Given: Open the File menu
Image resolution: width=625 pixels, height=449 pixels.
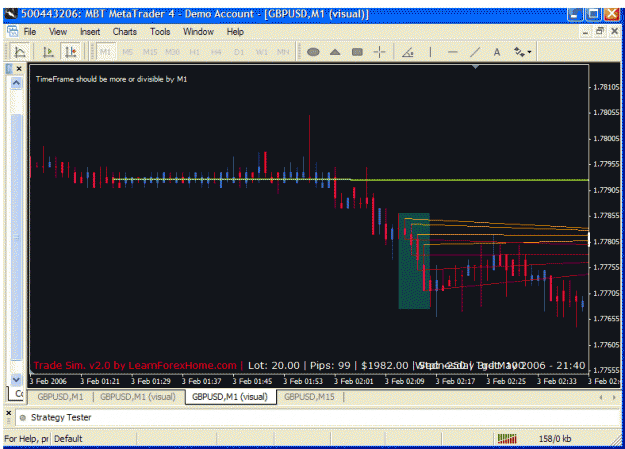Looking at the screenshot, I should pos(30,32).
